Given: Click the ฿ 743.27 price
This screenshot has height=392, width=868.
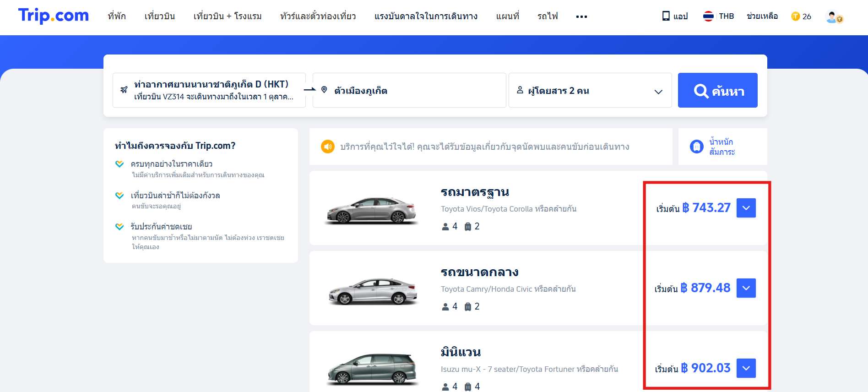Looking at the screenshot, I should click(706, 208).
